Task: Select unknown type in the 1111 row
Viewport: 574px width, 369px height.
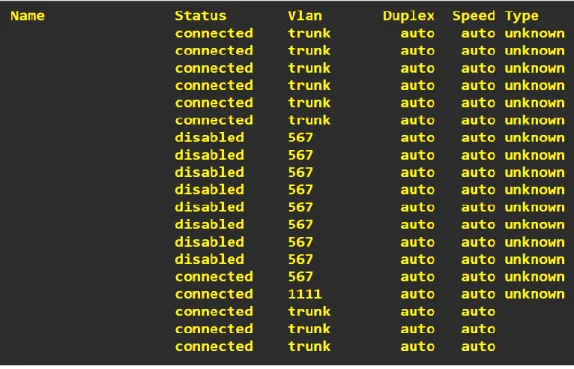Action: tap(534, 294)
